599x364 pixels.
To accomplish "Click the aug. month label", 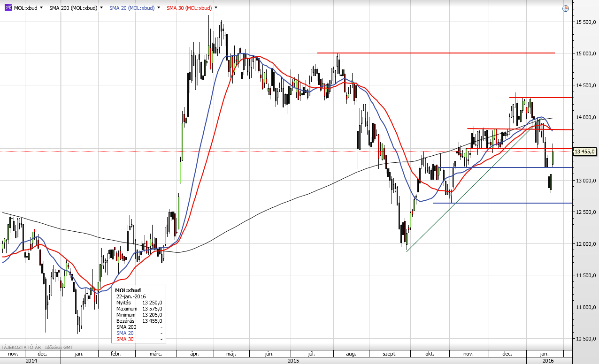I will tap(350, 353).
